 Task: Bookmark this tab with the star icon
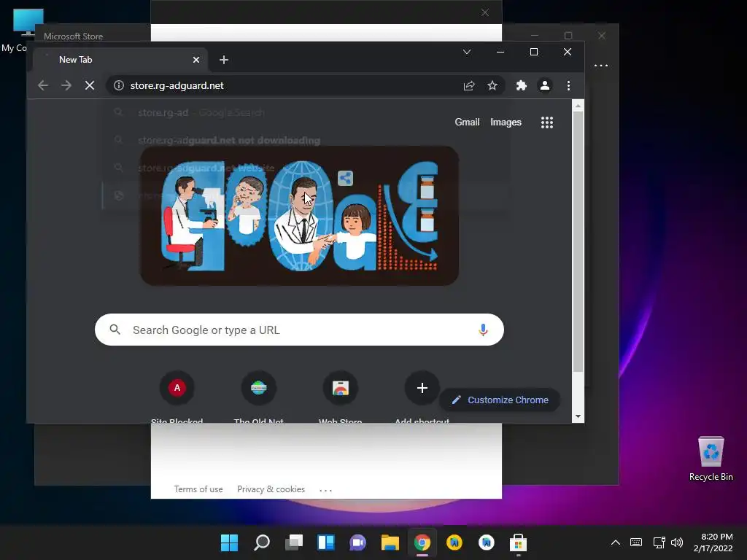point(492,86)
